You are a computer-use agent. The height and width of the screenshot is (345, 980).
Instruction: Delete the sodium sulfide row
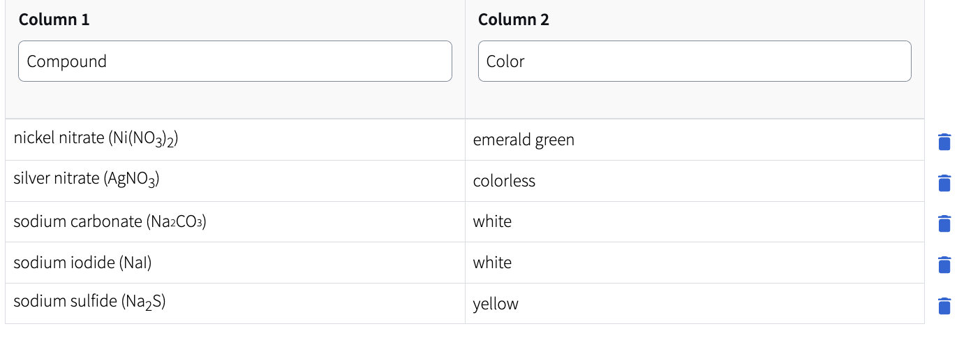[x=944, y=306]
